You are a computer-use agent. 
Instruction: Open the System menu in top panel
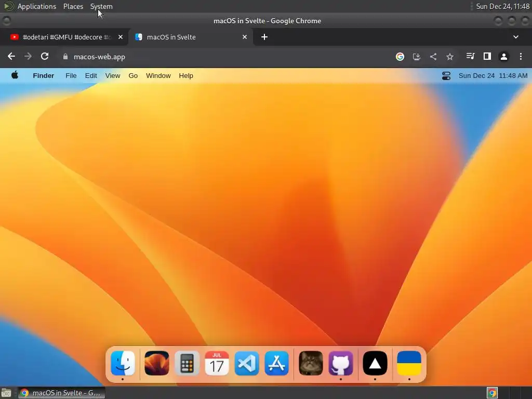click(101, 6)
